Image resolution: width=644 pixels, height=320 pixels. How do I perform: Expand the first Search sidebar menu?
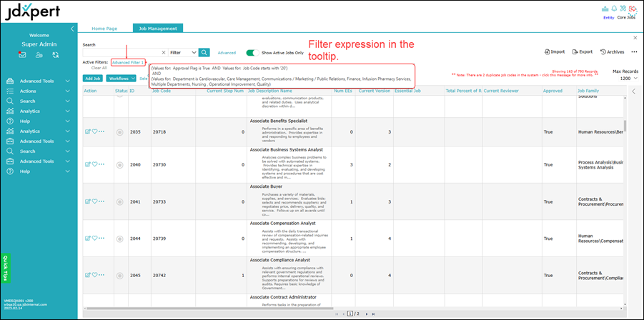coord(39,101)
